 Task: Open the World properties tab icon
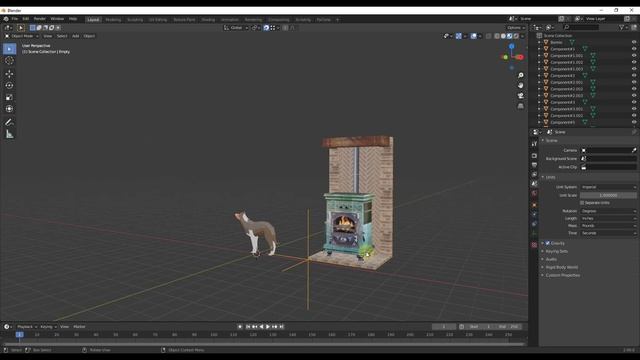tap(534, 193)
